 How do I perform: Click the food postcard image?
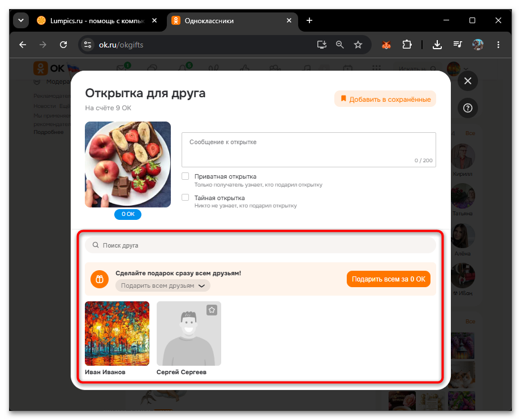tap(128, 164)
